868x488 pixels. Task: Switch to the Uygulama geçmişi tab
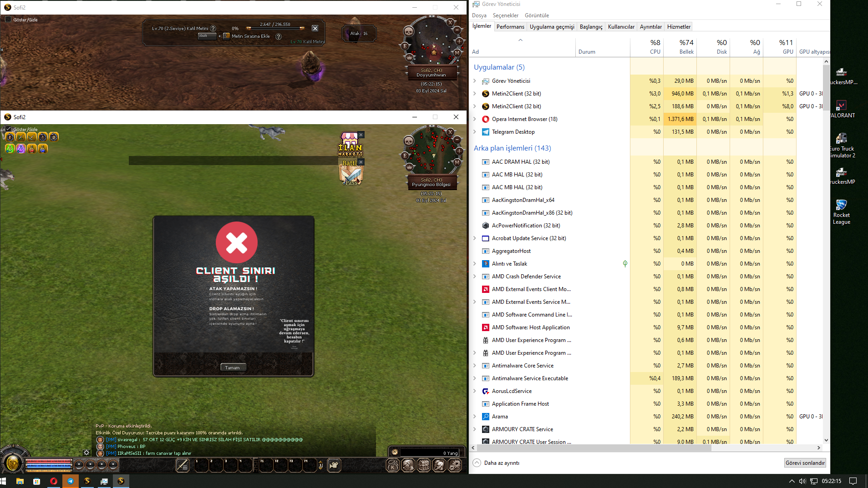(552, 27)
